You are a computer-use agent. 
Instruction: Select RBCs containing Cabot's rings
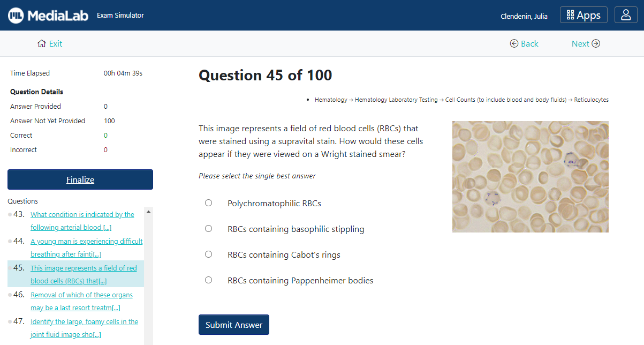coord(209,254)
